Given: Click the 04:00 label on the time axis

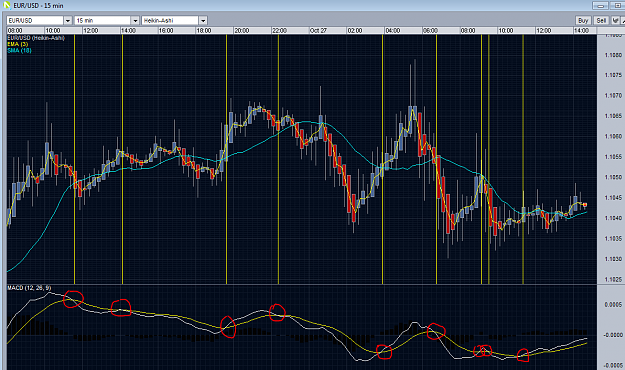Looking at the screenshot, I should coord(393,30).
